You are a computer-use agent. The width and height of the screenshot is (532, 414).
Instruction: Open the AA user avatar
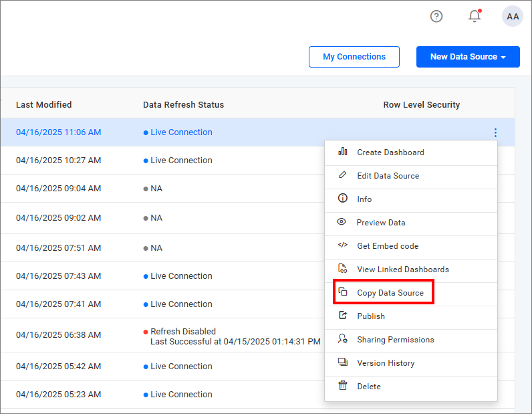pyautogui.click(x=512, y=16)
